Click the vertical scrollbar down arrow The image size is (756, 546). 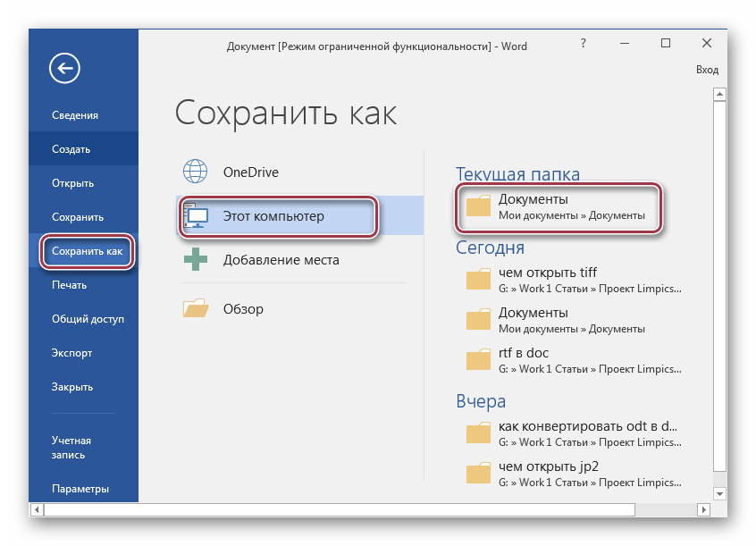[720, 493]
